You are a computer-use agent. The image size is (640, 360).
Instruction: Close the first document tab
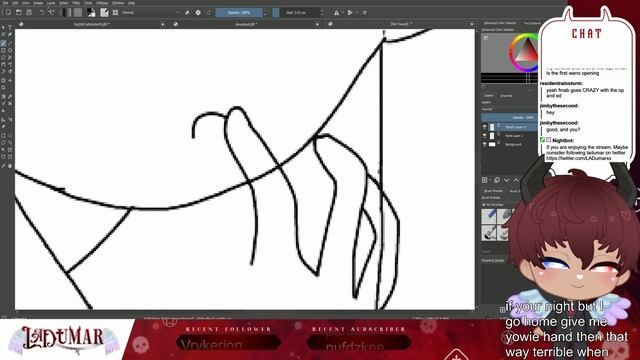click(162, 24)
